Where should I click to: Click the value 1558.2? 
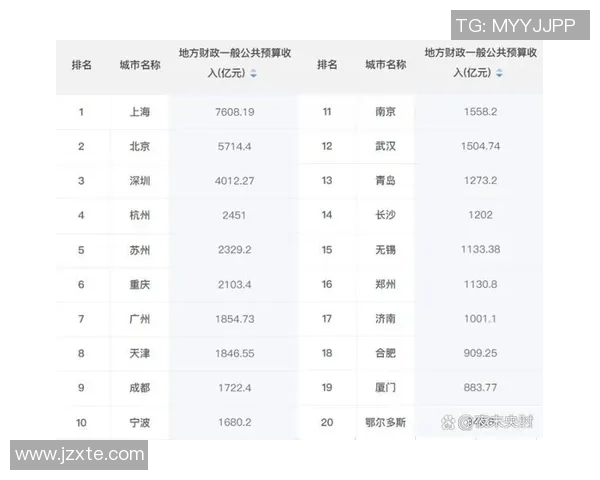tap(481, 112)
